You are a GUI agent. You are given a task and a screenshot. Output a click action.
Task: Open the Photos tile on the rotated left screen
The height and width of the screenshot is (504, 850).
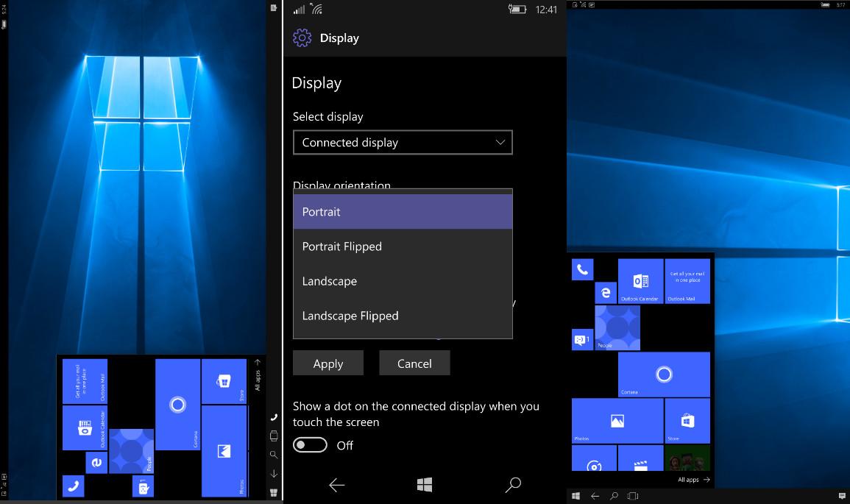click(224, 452)
